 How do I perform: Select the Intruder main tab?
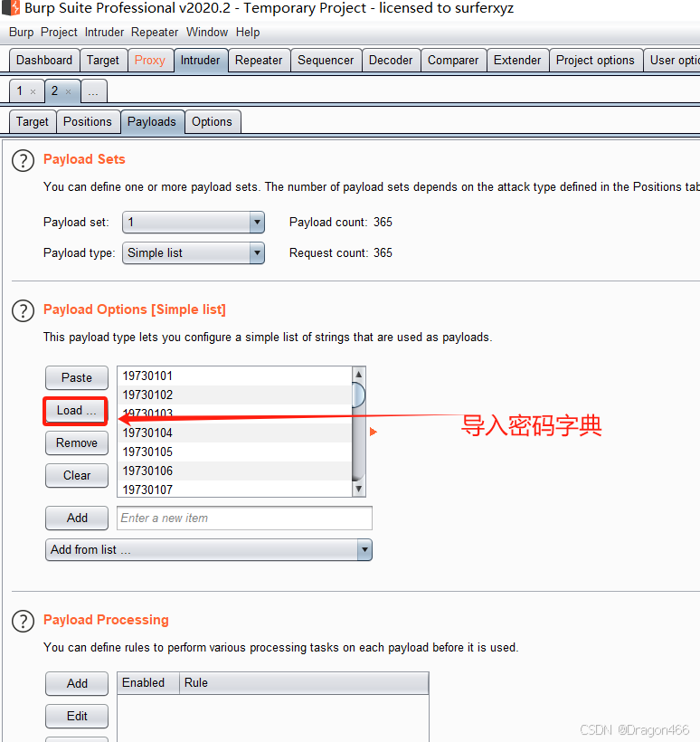coord(201,60)
